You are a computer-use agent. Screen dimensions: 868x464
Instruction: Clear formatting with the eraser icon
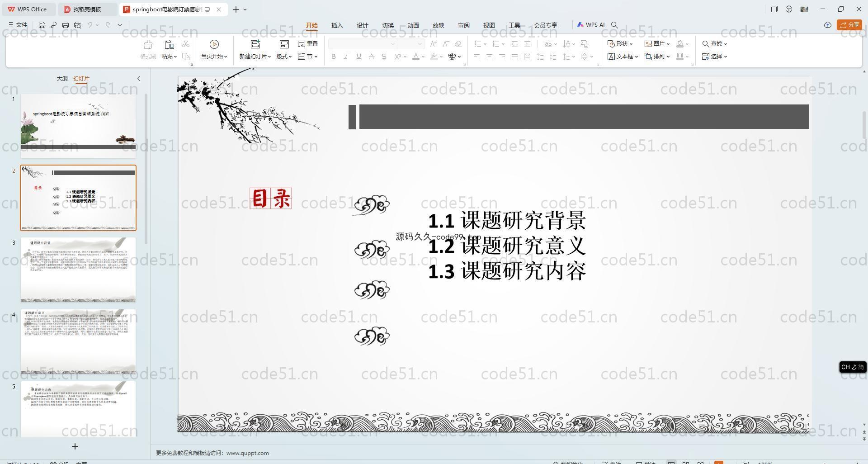[x=458, y=44]
